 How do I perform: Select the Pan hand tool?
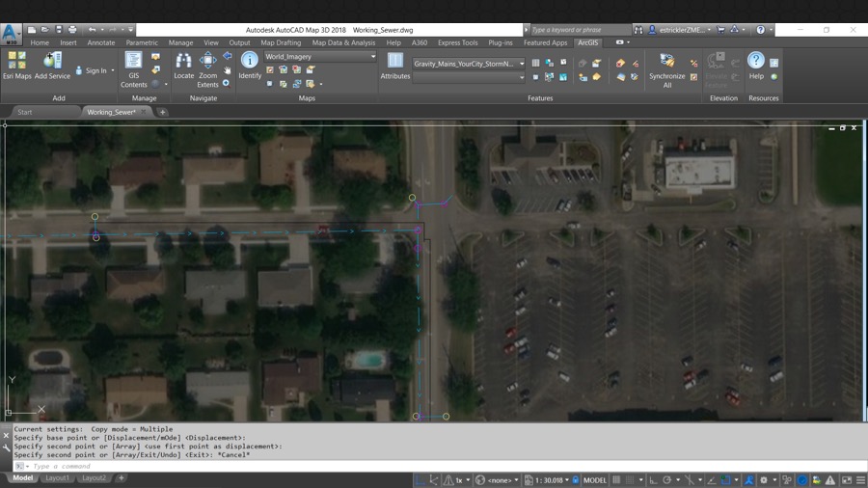click(x=227, y=70)
